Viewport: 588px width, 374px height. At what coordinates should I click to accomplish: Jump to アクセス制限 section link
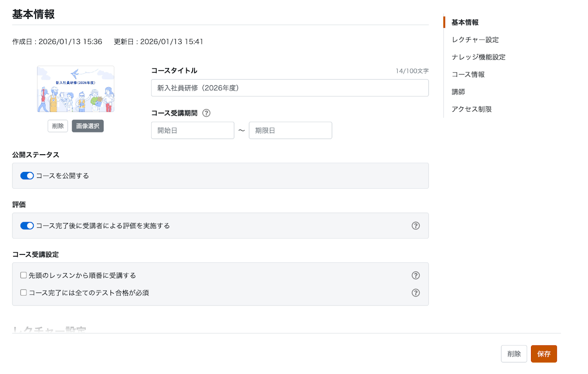[472, 109]
